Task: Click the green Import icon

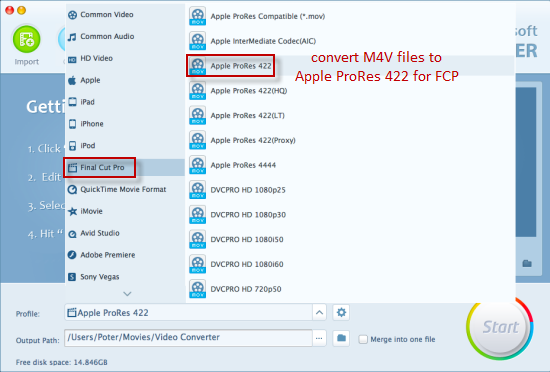Action: (x=27, y=39)
